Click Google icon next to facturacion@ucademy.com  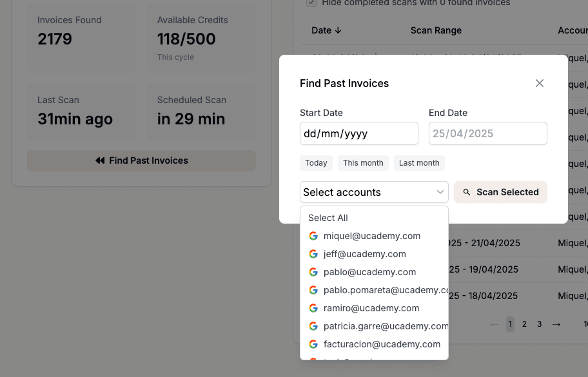coord(313,344)
